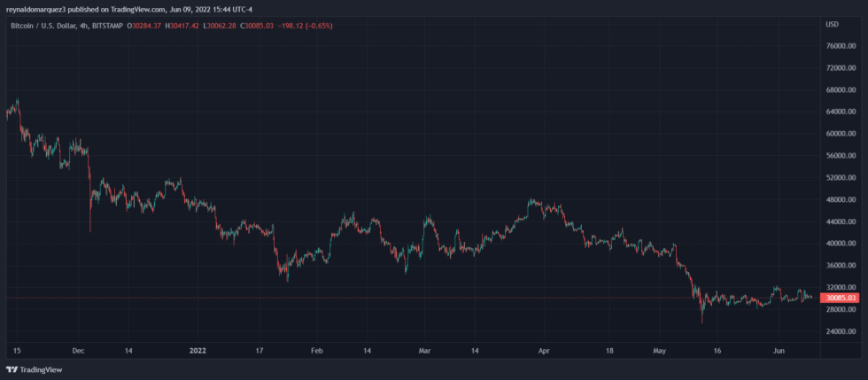Click the 68000.00 price axis label

tap(840, 89)
